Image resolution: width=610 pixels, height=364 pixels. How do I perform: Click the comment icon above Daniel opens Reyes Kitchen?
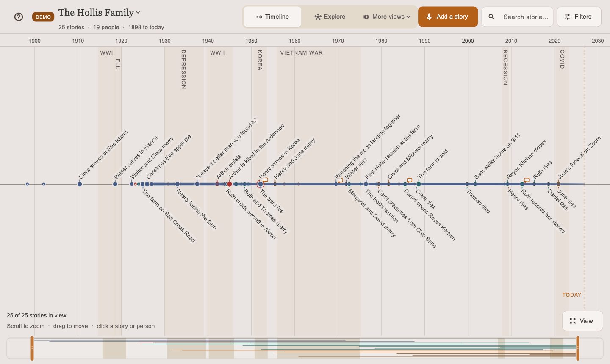[x=409, y=180]
